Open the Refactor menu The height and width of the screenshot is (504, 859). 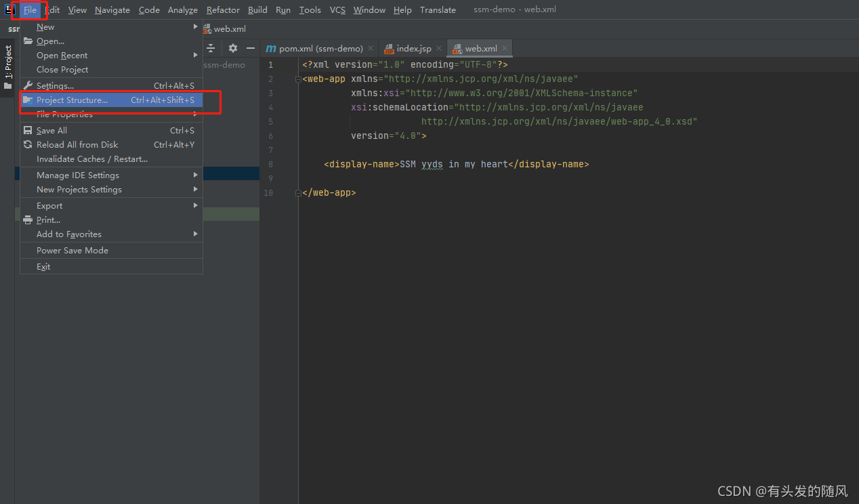(x=224, y=10)
